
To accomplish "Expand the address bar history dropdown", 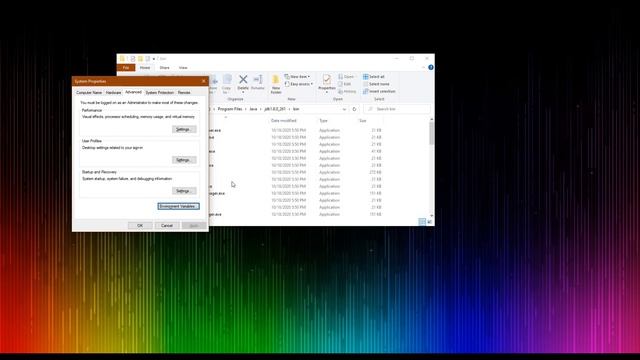I will pos(344,109).
